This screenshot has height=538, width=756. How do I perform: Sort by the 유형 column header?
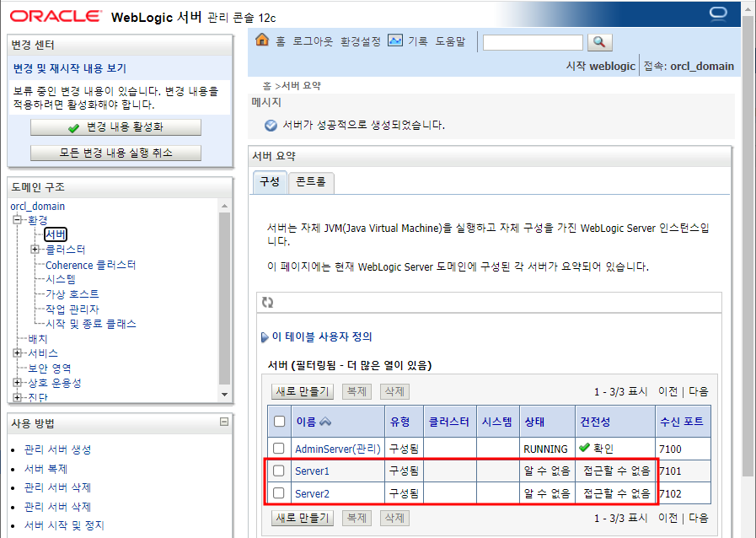399,422
